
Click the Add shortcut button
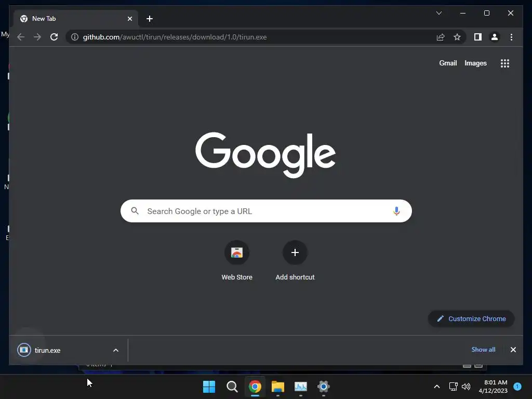[x=295, y=261]
